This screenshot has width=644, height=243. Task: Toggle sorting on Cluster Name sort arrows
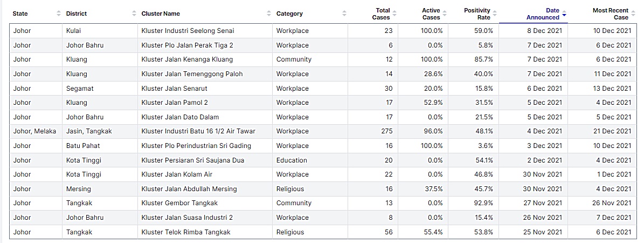269,13
